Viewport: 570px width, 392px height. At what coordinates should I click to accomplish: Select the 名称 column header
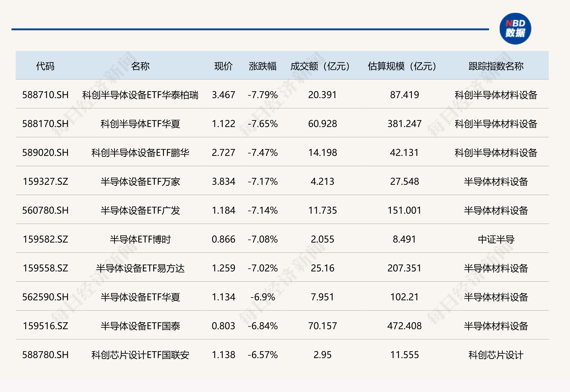(x=140, y=66)
